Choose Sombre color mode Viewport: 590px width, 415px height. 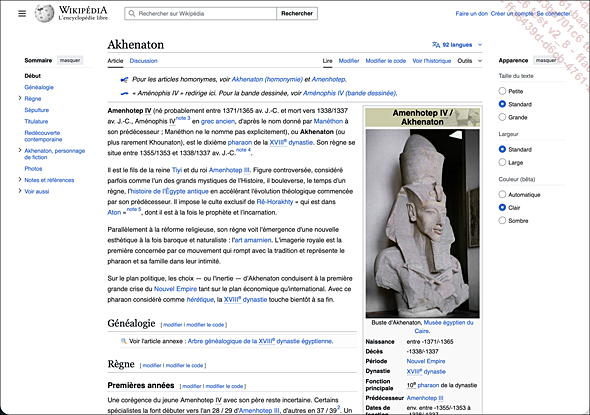coord(502,220)
